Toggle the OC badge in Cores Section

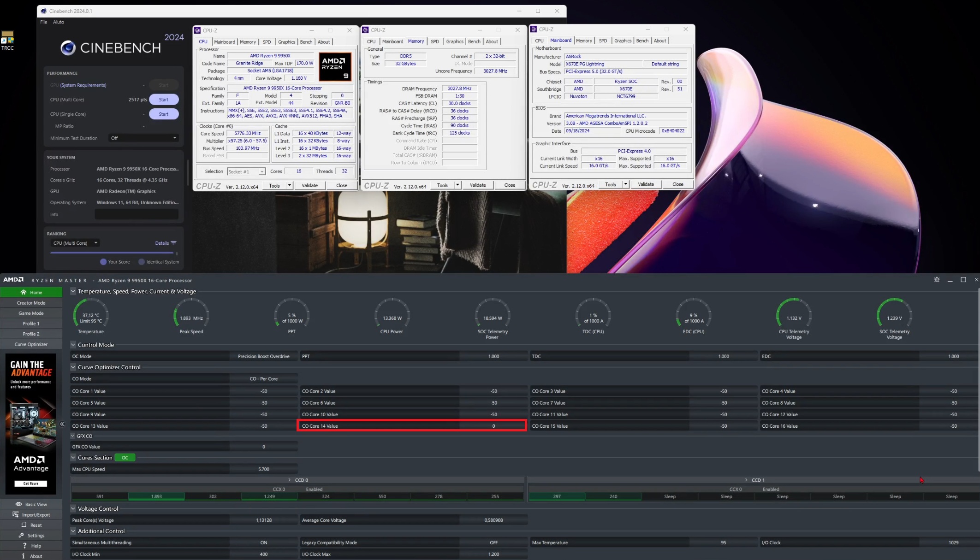tap(125, 458)
